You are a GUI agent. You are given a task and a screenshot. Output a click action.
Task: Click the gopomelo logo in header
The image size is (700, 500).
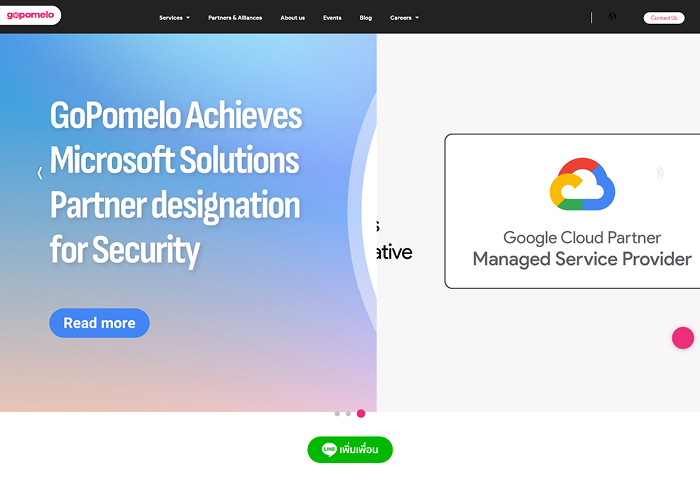[x=31, y=16]
